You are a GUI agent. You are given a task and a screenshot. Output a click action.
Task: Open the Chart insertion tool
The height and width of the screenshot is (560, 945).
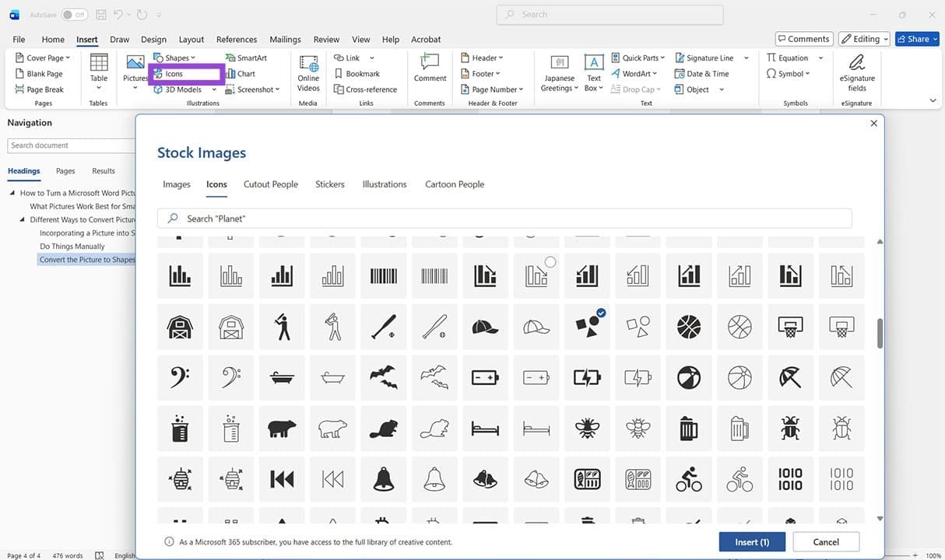244,73
